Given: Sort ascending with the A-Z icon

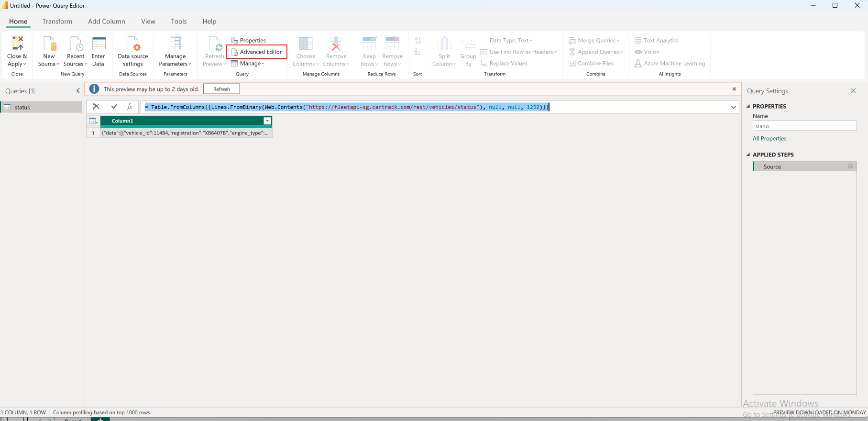Looking at the screenshot, I should [x=418, y=41].
